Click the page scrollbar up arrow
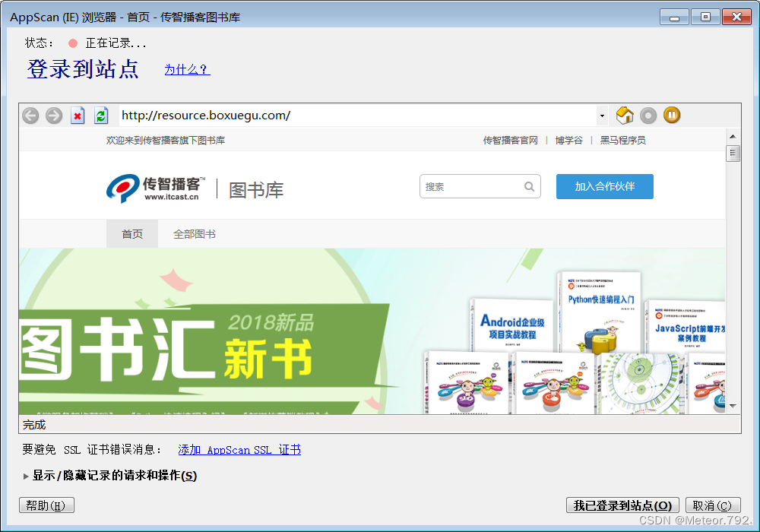This screenshot has height=532, width=760. pyautogui.click(x=733, y=137)
